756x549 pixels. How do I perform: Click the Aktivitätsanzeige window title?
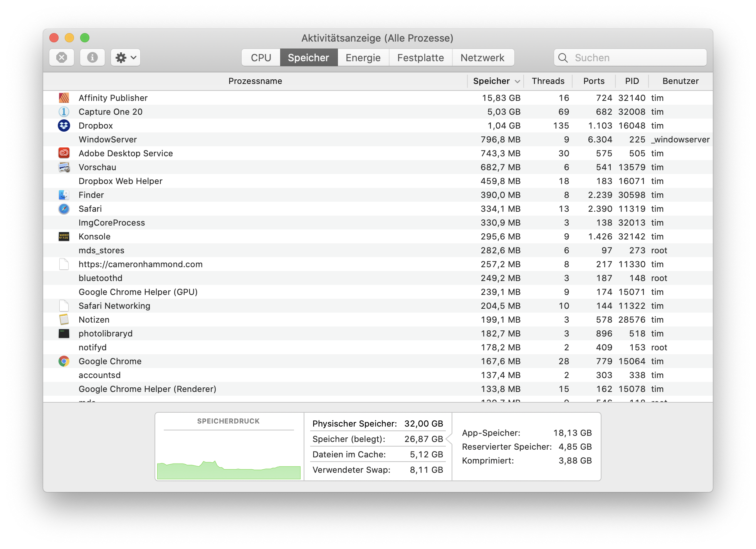[377, 38]
